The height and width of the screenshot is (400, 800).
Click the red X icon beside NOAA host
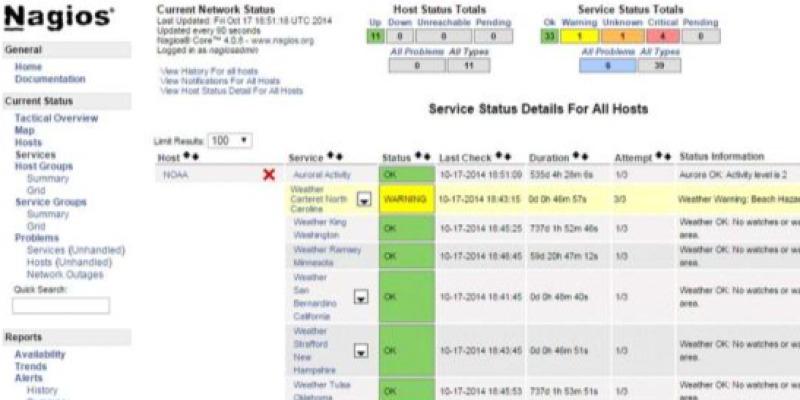(x=268, y=175)
